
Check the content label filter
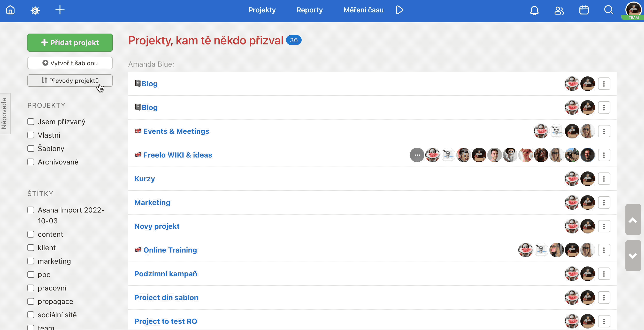31,234
